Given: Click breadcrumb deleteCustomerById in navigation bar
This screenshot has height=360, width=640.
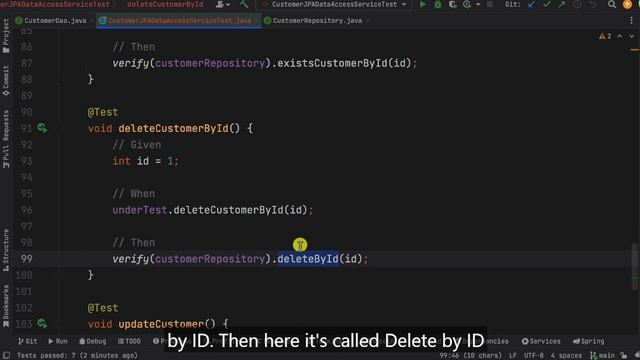Looking at the screenshot, I should point(165,4).
